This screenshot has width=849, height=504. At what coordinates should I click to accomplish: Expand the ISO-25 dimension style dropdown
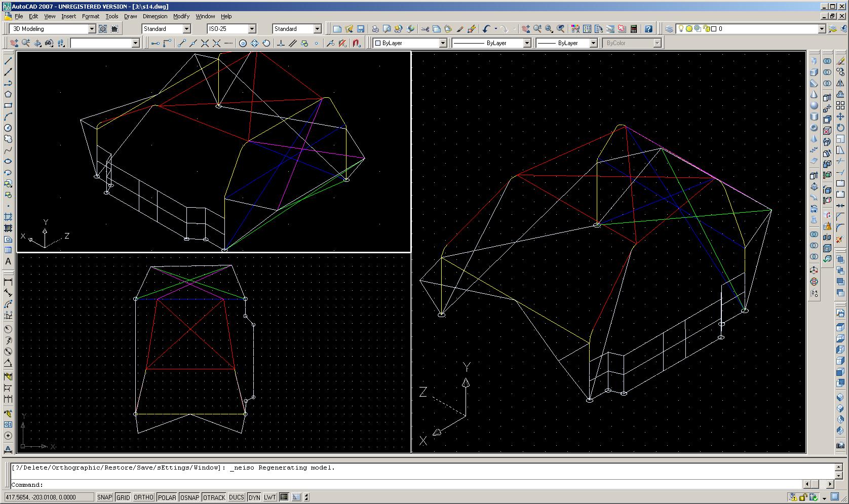coord(231,29)
